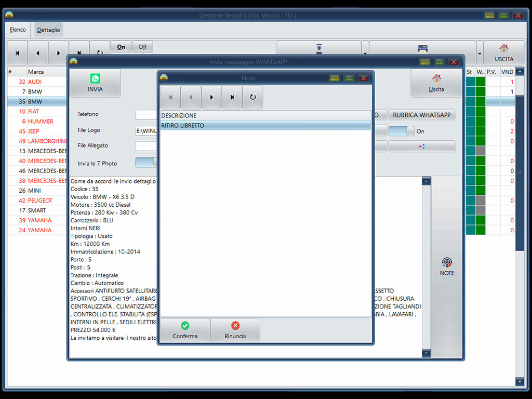Image resolution: width=532 pixels, height=399 pixels.
Task: Select the MERCEDES-BENZ row numbered 13
Action: 37,151
